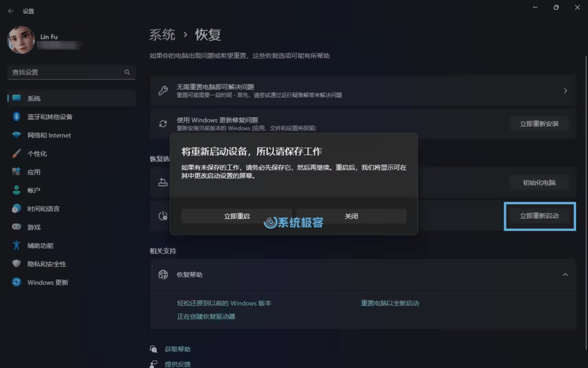This screenshot has width=588, height=368.
Task: Go to 时间和语言 settings
Action: (43, 209)
